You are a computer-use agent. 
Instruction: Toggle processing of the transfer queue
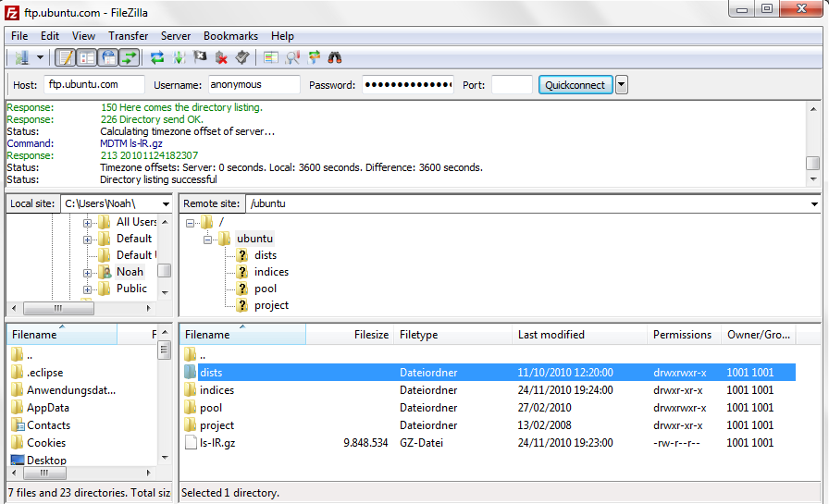pos(179,57)
